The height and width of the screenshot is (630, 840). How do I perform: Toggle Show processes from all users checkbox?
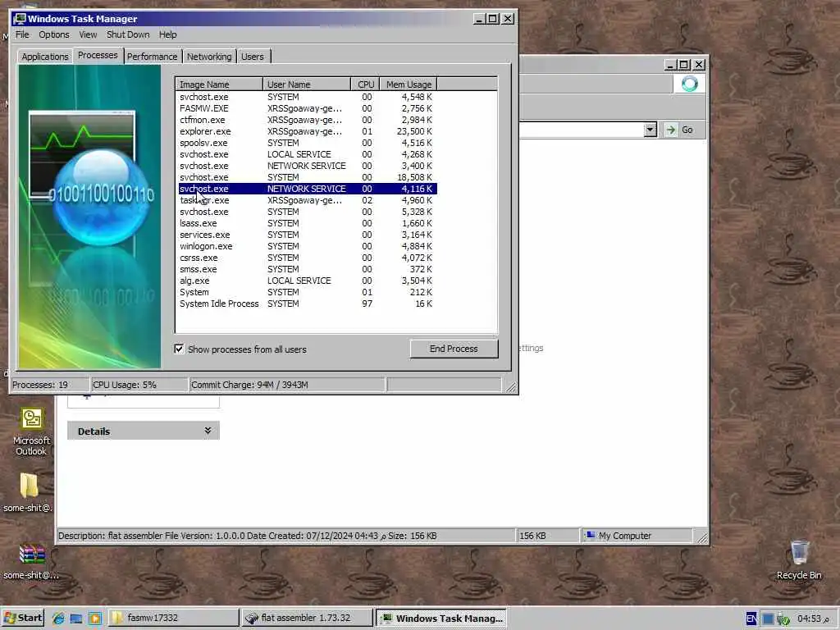179,349
